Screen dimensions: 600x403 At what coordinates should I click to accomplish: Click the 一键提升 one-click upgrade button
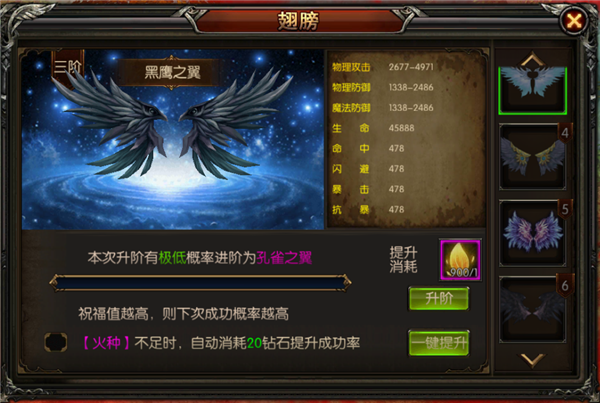(439, 343)
